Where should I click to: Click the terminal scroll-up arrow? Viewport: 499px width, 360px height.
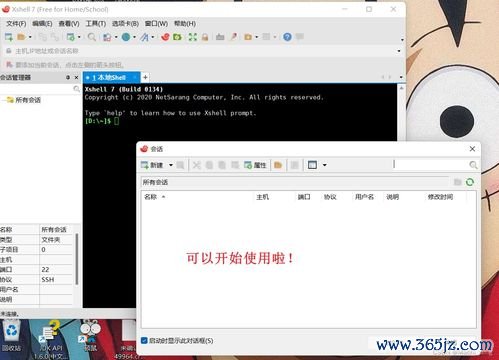(401, 88)
